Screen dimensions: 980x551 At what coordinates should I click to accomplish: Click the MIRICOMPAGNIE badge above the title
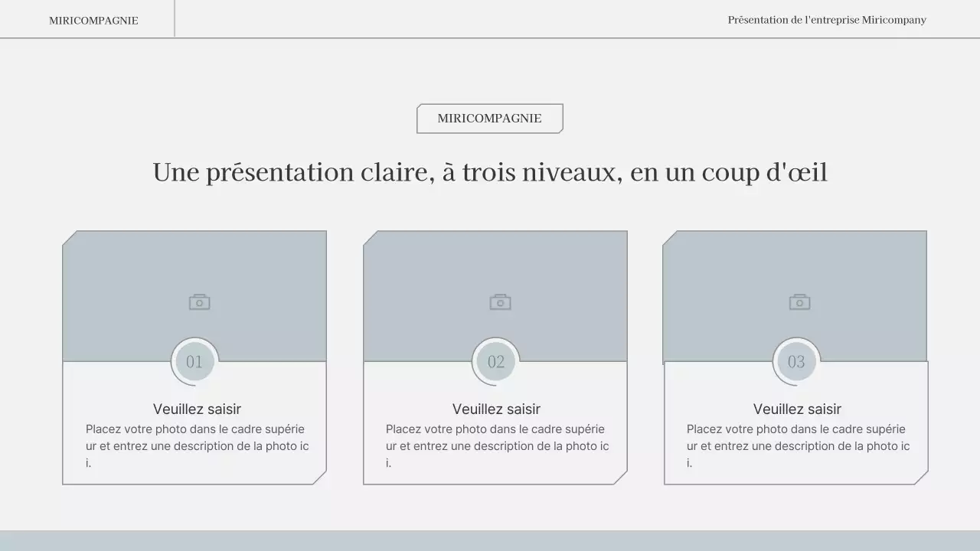[489, 119]
